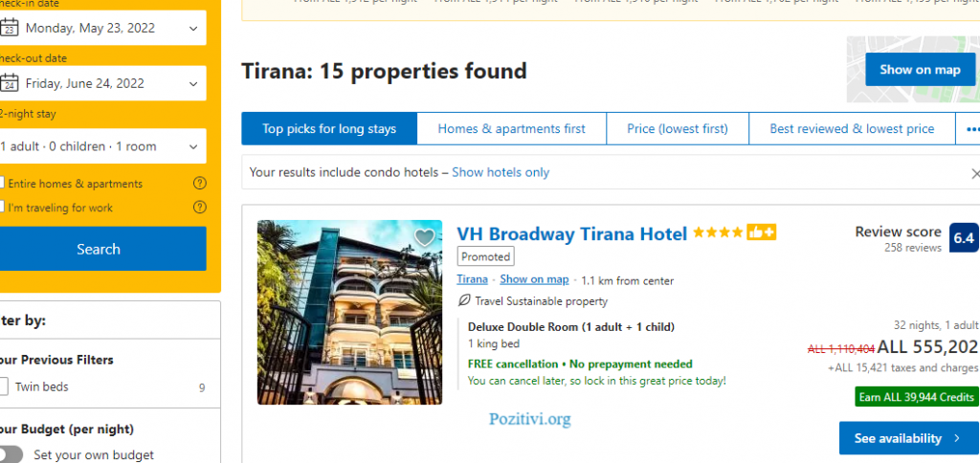Image resolution: width=980 pixels, height=463 pixels.
Task: Click the thumbs-up preferred partner badge
Action: (761, 232)
